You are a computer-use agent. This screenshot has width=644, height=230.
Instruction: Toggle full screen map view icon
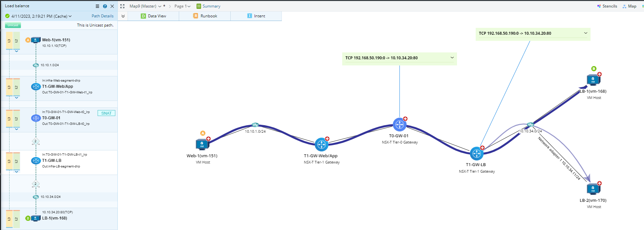[122, 6]
